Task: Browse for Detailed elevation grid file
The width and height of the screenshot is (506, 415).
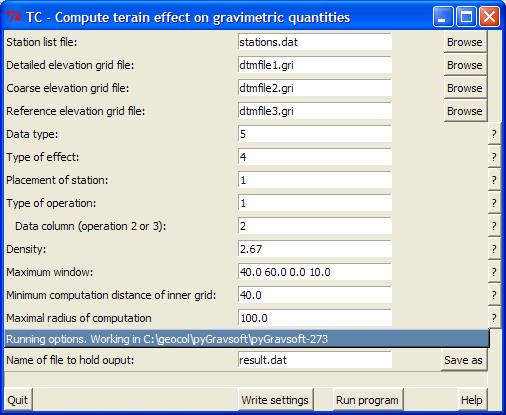Action: [x=465, y=65]
